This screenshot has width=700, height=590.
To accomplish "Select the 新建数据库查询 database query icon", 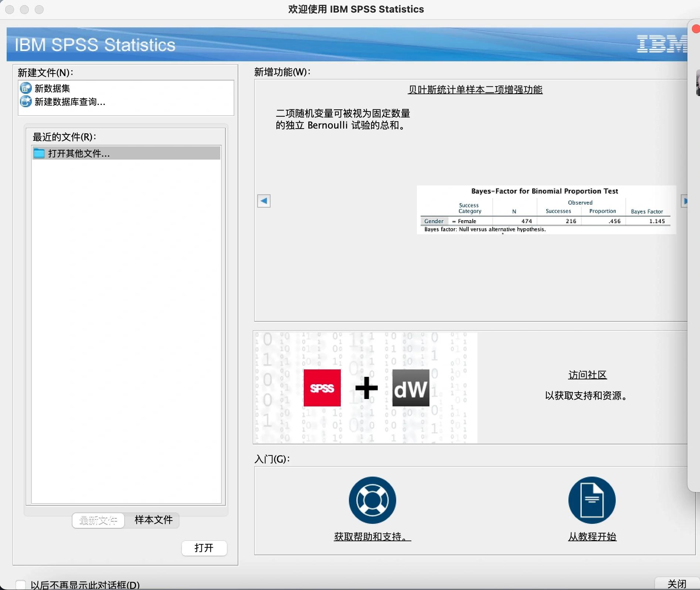I will (26, 102).
